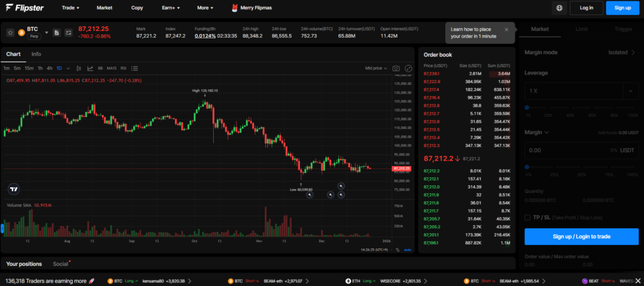Viewport: 644px width, 286px height.
Task: Click the Sign up button in the header
Action: (x=622, y=8)
